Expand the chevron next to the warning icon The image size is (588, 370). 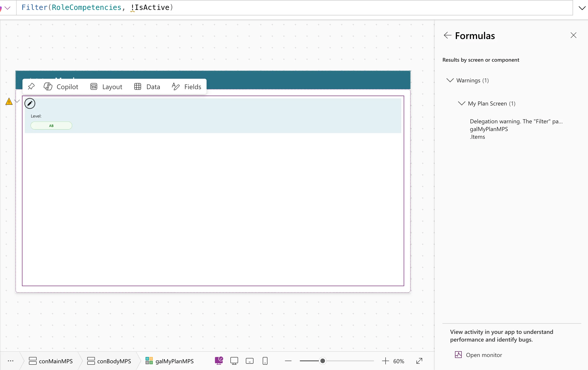pyautogui.click(x=17, y=101)
